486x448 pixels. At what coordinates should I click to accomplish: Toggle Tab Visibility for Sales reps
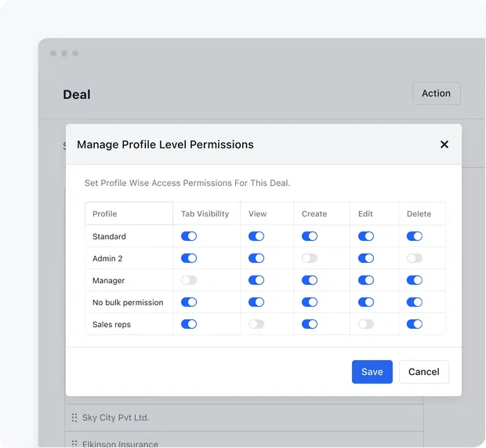click(189, 324)
